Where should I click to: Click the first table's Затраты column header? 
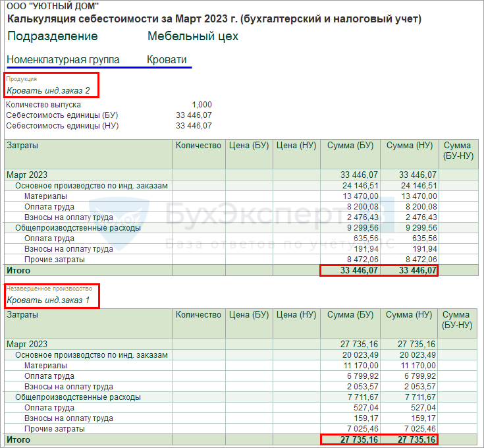click(88, 154)
